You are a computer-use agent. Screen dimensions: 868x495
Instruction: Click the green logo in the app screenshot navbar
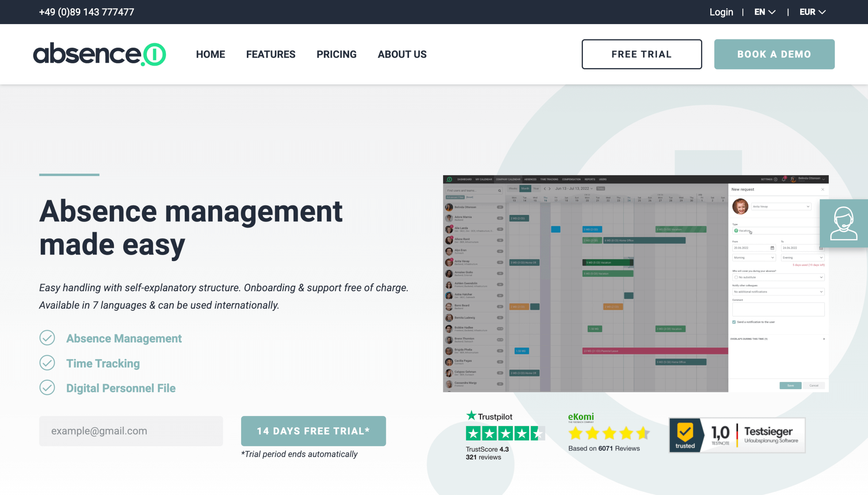449,179
